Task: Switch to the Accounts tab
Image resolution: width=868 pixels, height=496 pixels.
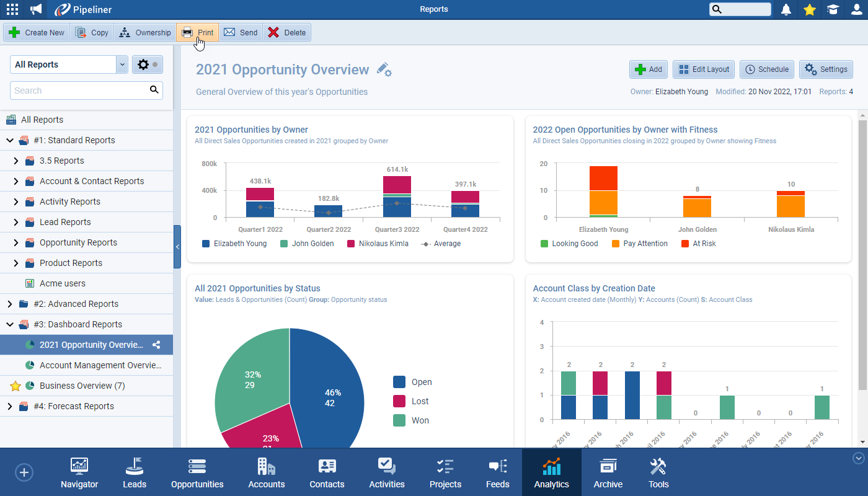Action: coord(266,472)
